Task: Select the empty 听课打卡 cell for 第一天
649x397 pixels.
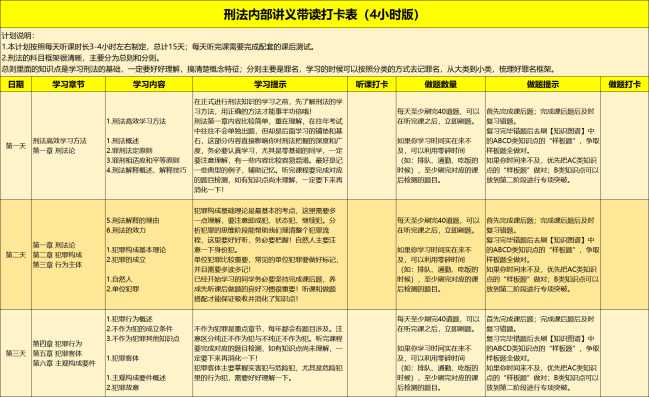Action: coord(372,146)
